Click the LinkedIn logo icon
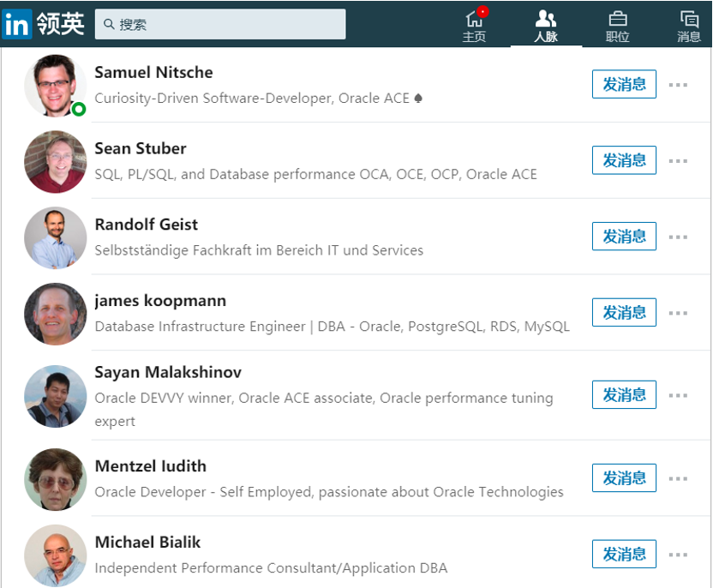This screenshot has height=588, width=713. 17,24
